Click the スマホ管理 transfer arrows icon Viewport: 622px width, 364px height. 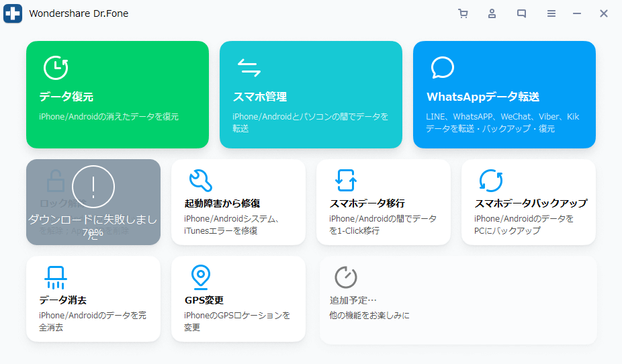(249, 67)
